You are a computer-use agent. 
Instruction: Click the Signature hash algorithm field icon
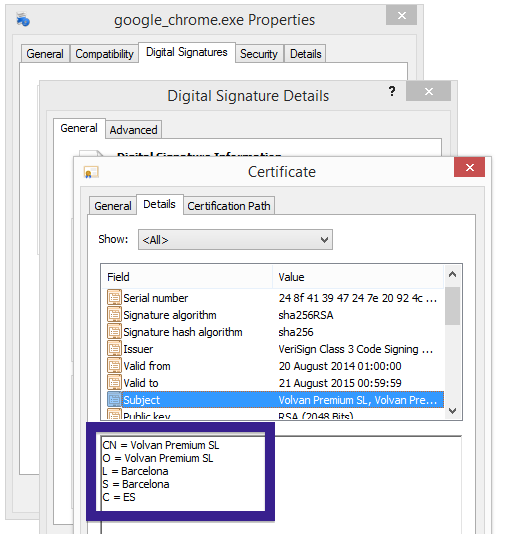pos(114,332)
